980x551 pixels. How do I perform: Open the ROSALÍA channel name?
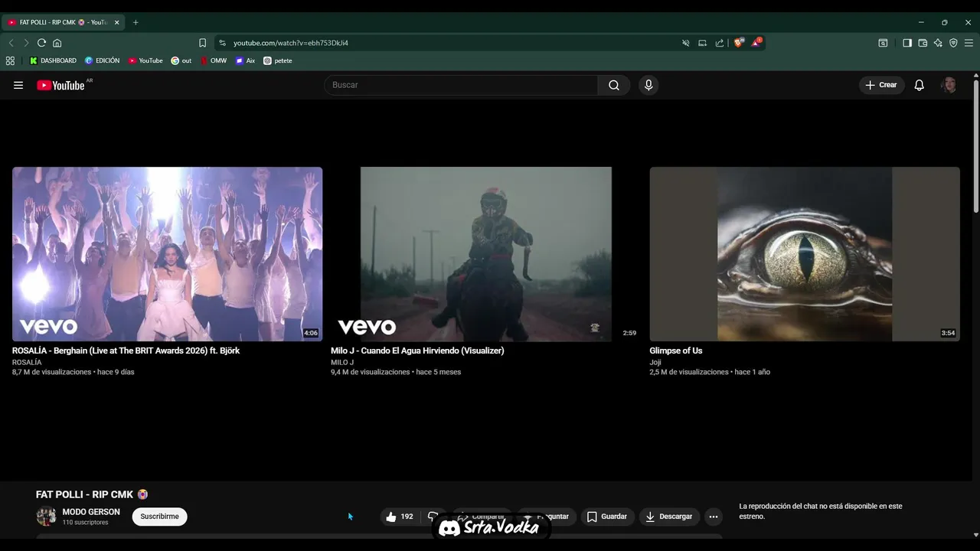click(27, 362)
